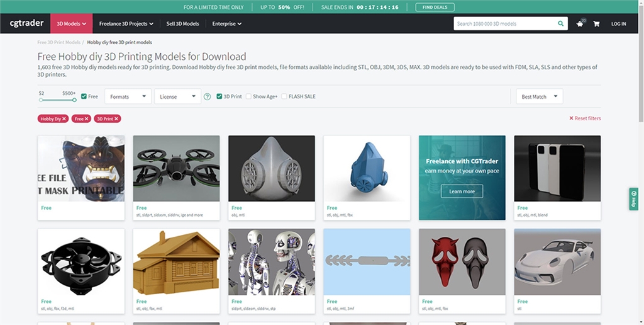Go to the CGTrader home logo
Image resolution: width=644 pixels, height=325 pixels.
pos(26,24)
